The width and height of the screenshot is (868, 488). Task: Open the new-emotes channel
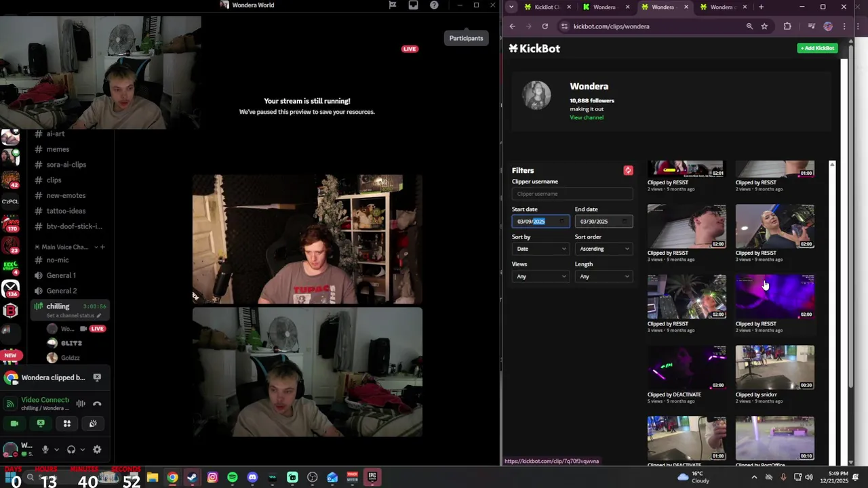[66, 195]
